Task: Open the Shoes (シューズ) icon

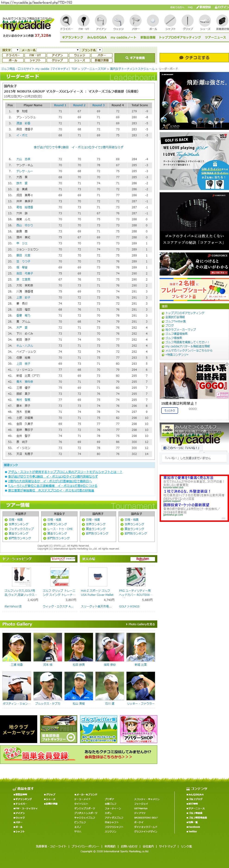Action: (x=205, y=21)
